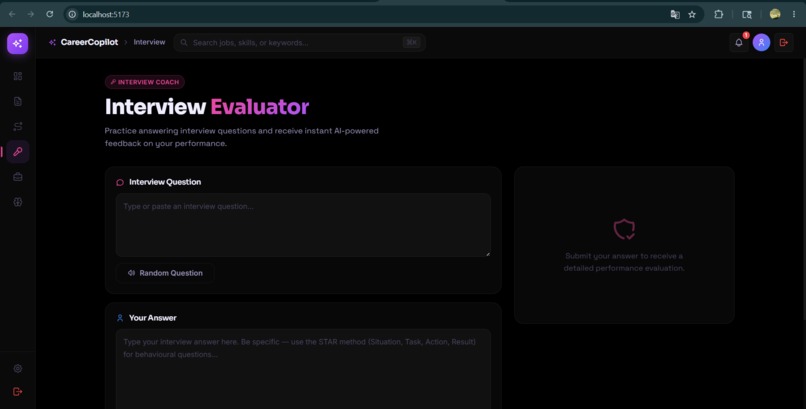Viewport: 806px width, 409px height.
Task: Select the highlighted microphone interview sidebar icon
Action: click(x=18, y=152)
